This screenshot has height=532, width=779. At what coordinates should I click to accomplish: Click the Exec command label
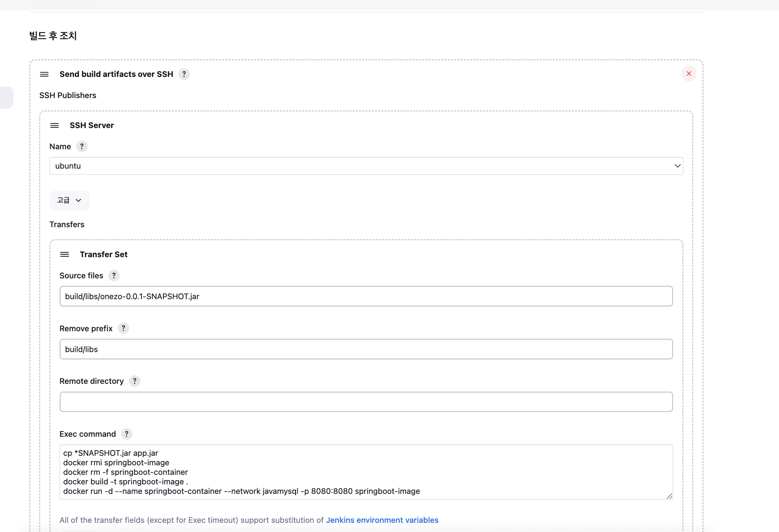coord(87,434)
